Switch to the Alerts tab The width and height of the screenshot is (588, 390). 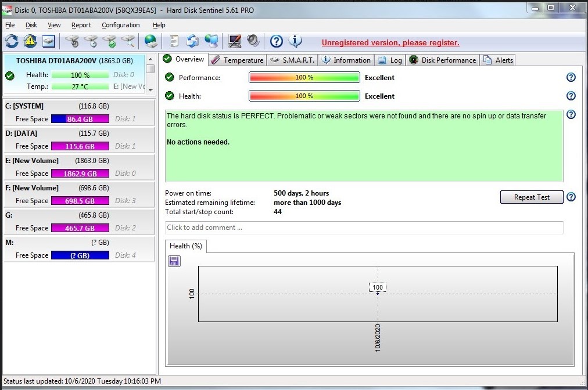[x=498, y=60]
